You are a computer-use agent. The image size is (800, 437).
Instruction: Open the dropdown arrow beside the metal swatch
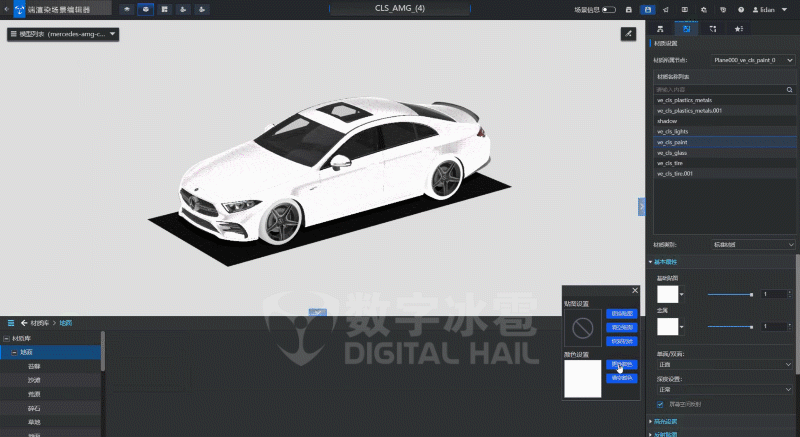682,327
